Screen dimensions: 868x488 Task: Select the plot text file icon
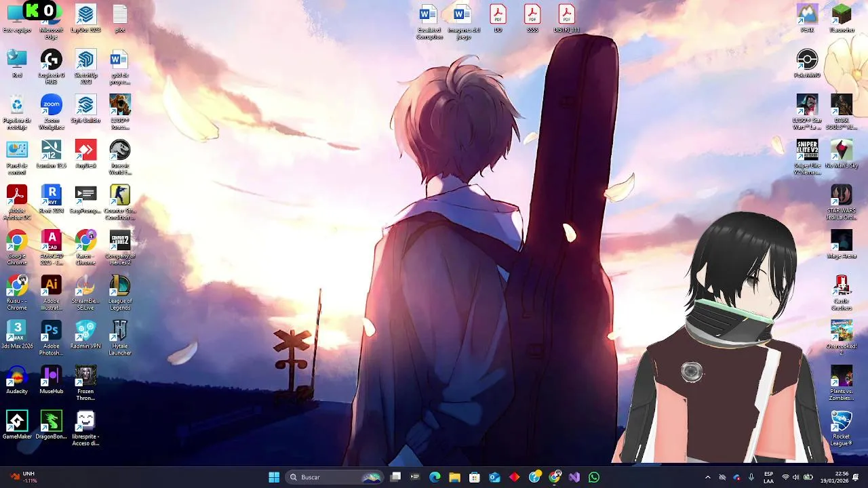120,19
